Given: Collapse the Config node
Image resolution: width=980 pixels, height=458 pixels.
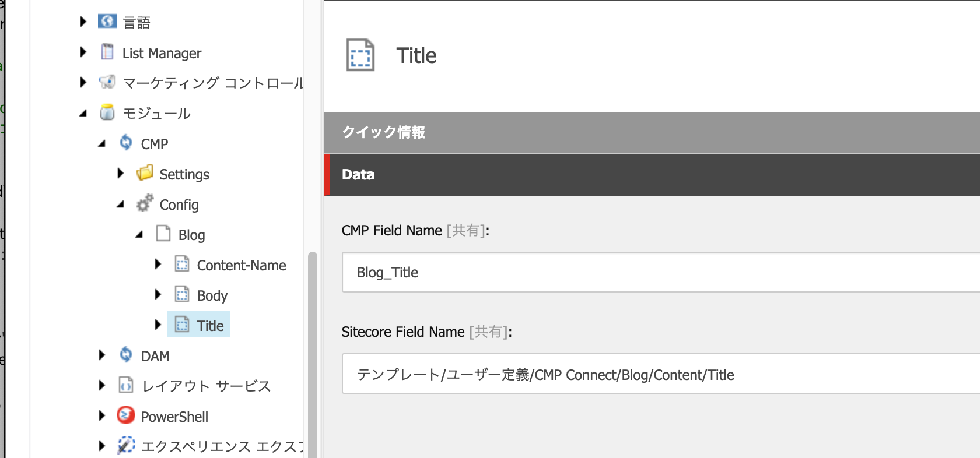Looking at the screenshot, I should [120, 205].
